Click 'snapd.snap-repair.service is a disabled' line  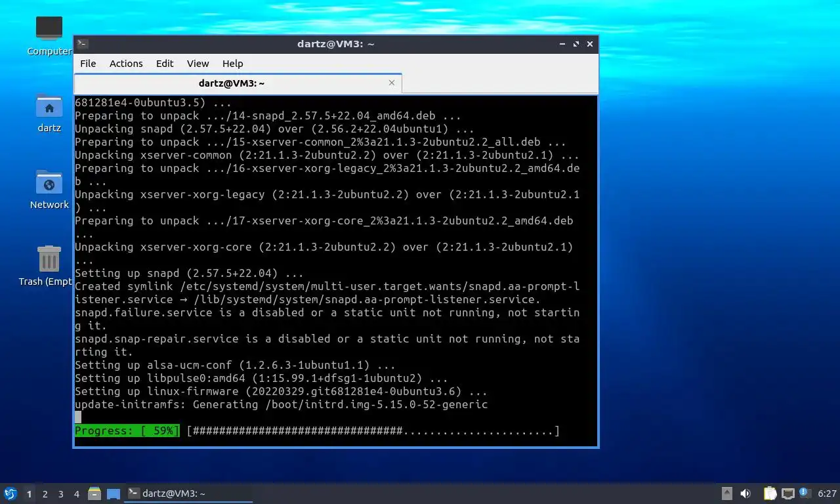[x=327, y=346]
